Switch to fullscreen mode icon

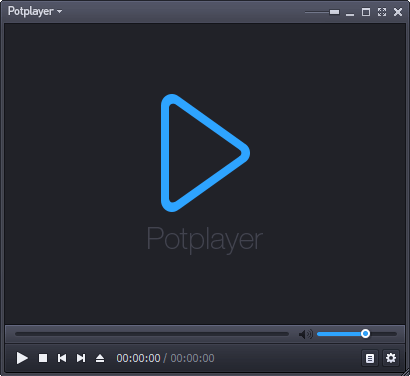pyautogui.click(x=382, y=12)
